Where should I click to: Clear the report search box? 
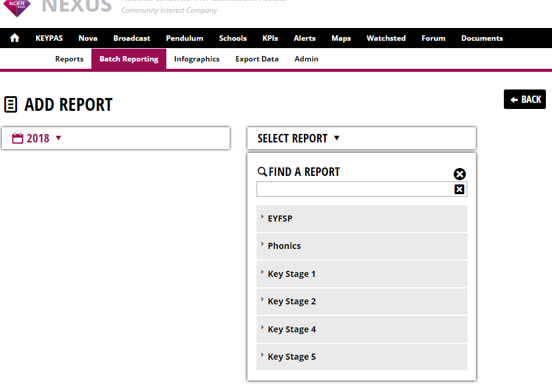(x=459, y=189)
